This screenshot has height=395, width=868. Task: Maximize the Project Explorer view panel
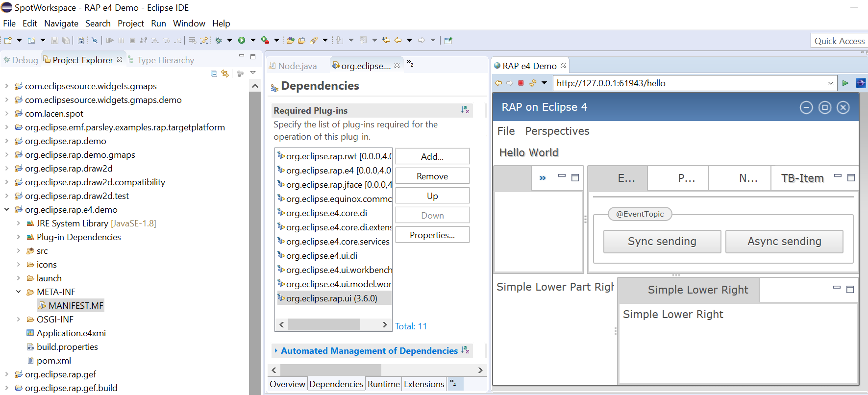coord(253,57)
